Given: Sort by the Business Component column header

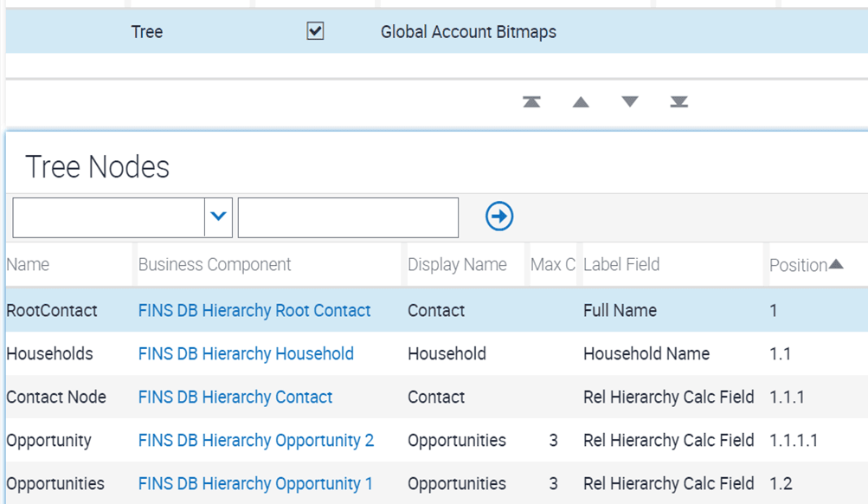Looking at the screenshot, I should click(x=215, y=265).
